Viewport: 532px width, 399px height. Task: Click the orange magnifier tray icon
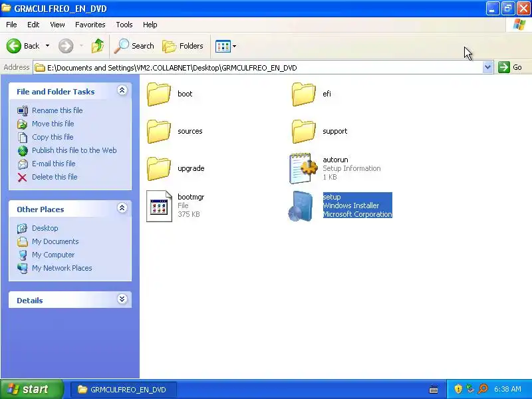pos(483,389)
